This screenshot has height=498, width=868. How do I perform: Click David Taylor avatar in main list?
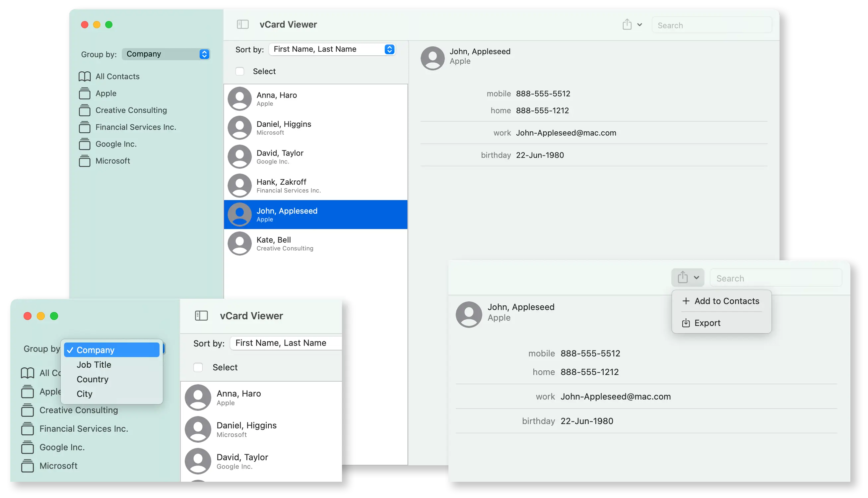[x=239, y=156]
